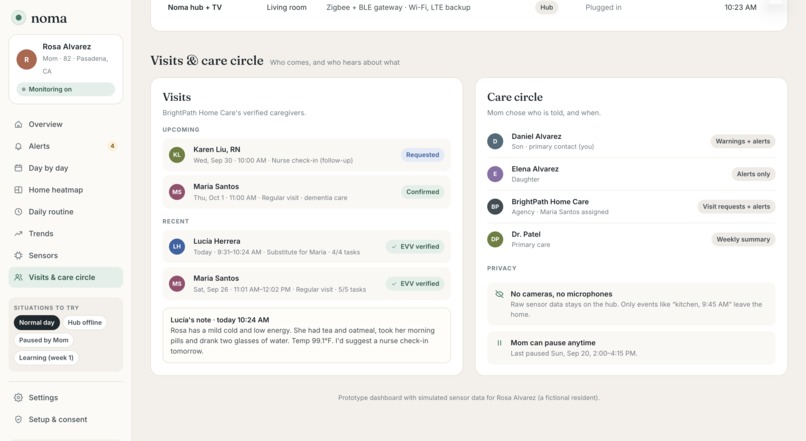Select the Normal day situation

[36, 323]
